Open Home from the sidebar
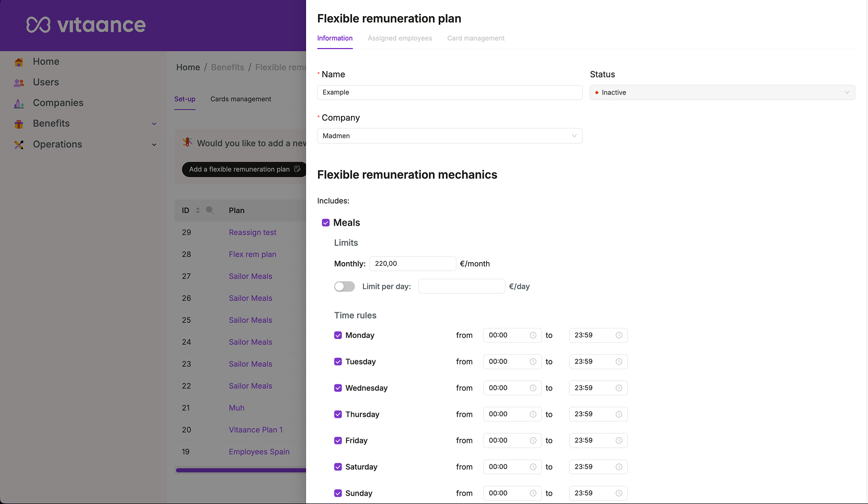The image size is (868, 504). point(19,62)
